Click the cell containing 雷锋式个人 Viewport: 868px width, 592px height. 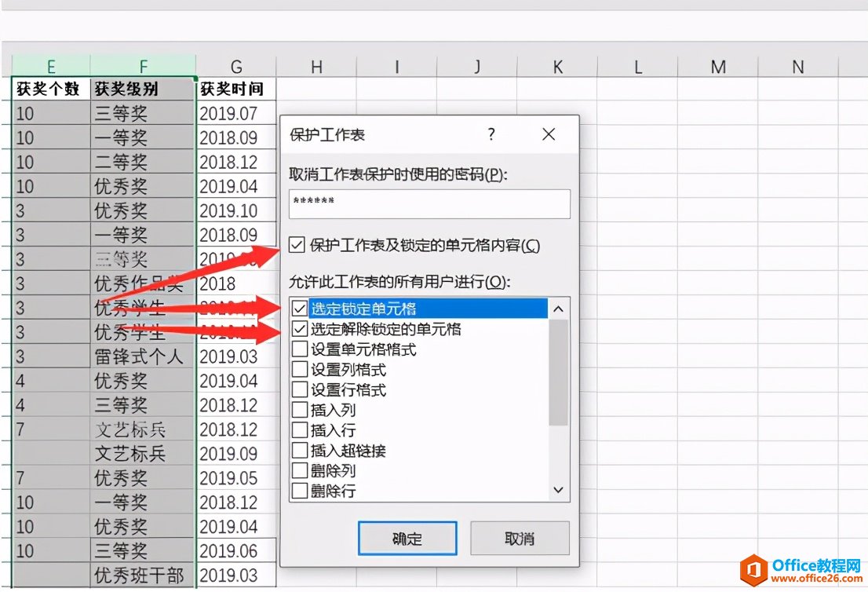click(143, 356)
